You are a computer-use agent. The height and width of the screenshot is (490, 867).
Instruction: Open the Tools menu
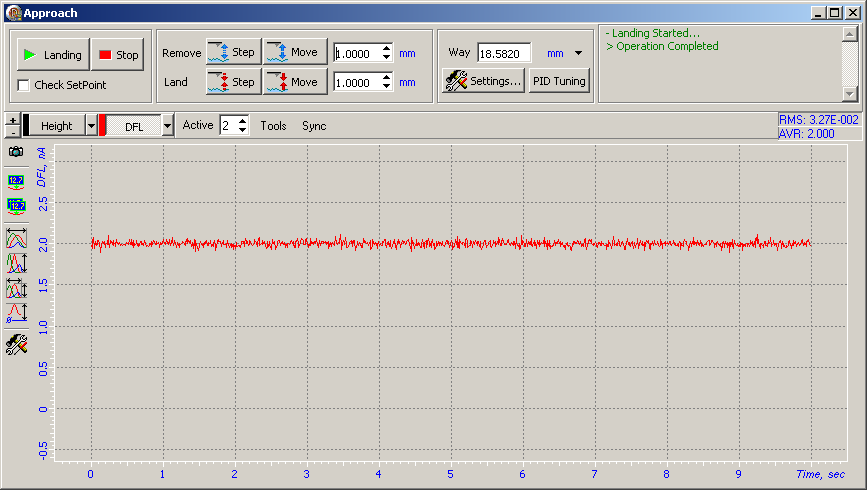[x=273, y=126]
